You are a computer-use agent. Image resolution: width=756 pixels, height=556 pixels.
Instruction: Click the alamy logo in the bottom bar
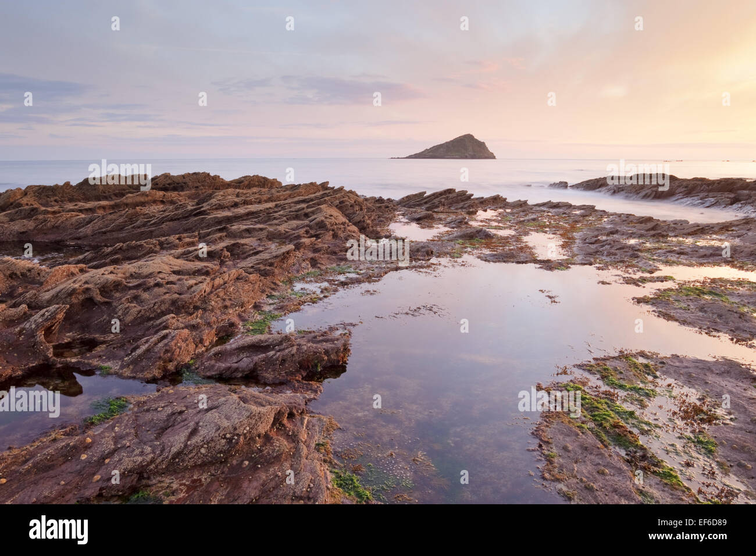point(58,529)
